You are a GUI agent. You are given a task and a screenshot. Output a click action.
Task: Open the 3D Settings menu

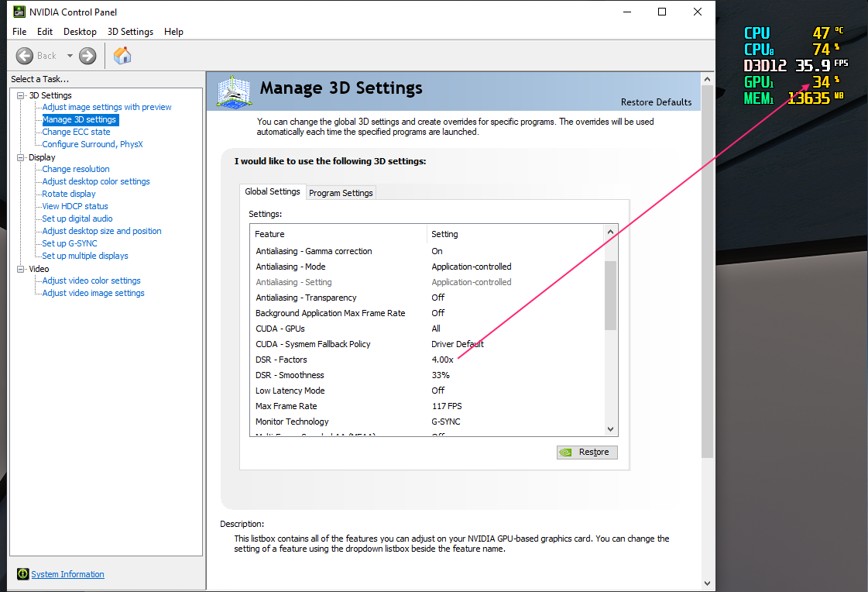click(x=130, y=32)
